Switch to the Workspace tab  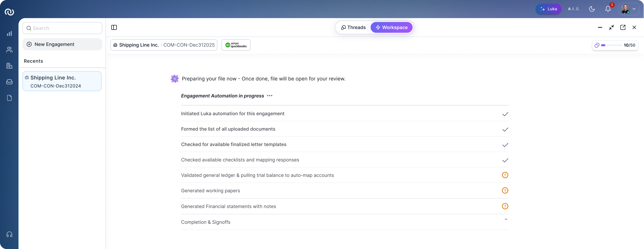pos(392,27)
